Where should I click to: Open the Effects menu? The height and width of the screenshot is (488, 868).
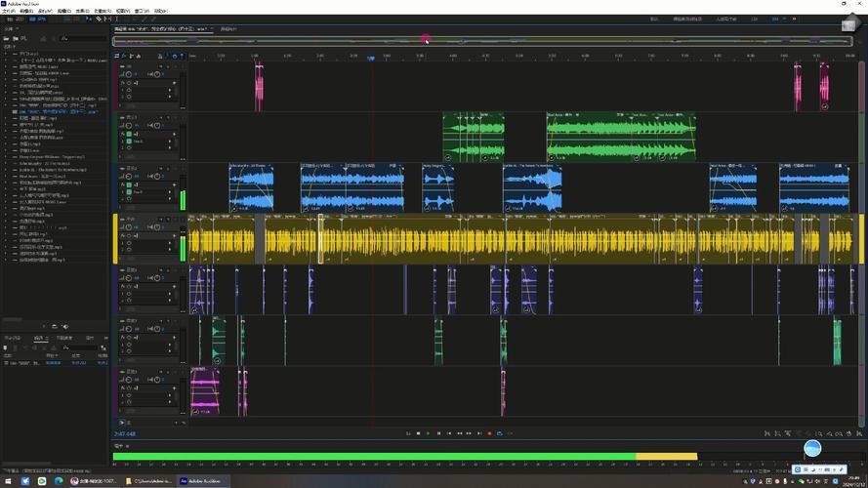[82, 11]
